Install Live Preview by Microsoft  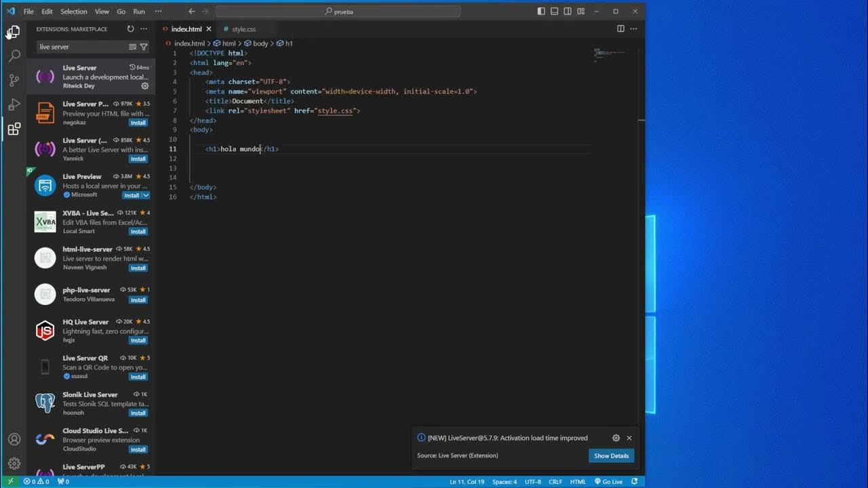[132, 195]
